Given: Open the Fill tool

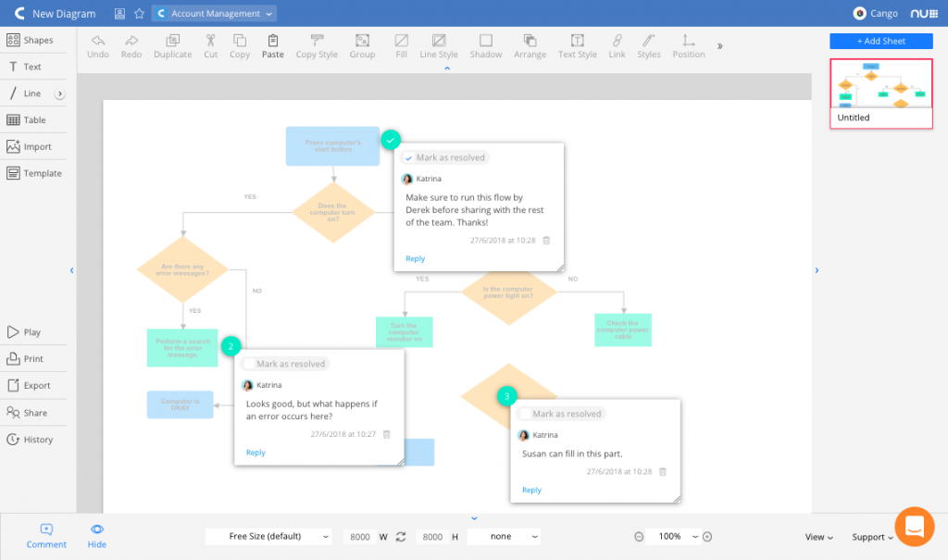Looking at the screenshot, I should click(401, 41).
